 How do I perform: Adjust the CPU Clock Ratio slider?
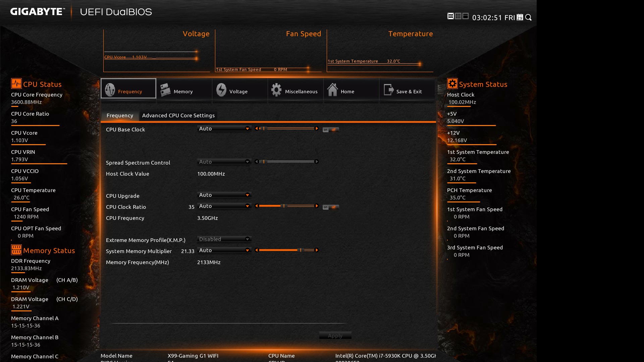286,206
